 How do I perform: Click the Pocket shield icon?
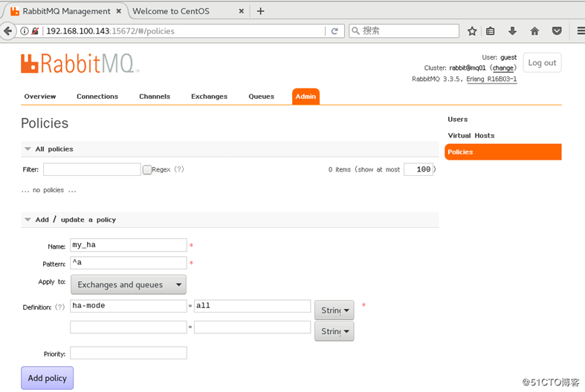point(557,31)
